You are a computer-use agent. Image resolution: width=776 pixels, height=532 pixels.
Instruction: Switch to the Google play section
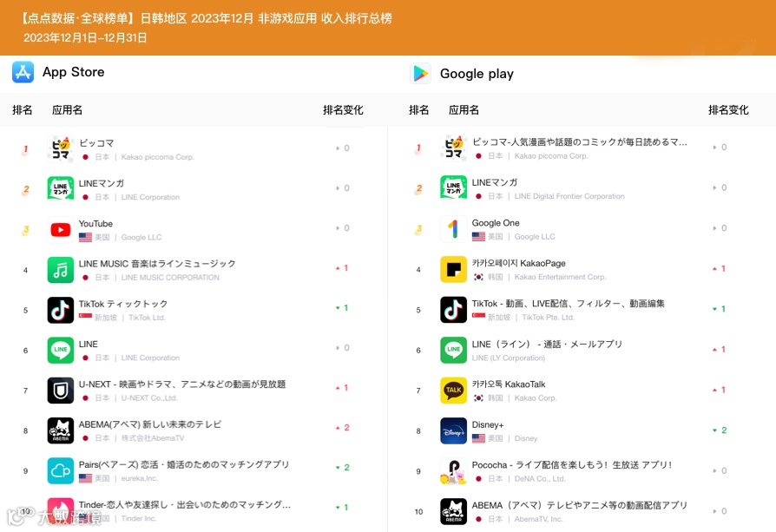click(x=461, y=73)
